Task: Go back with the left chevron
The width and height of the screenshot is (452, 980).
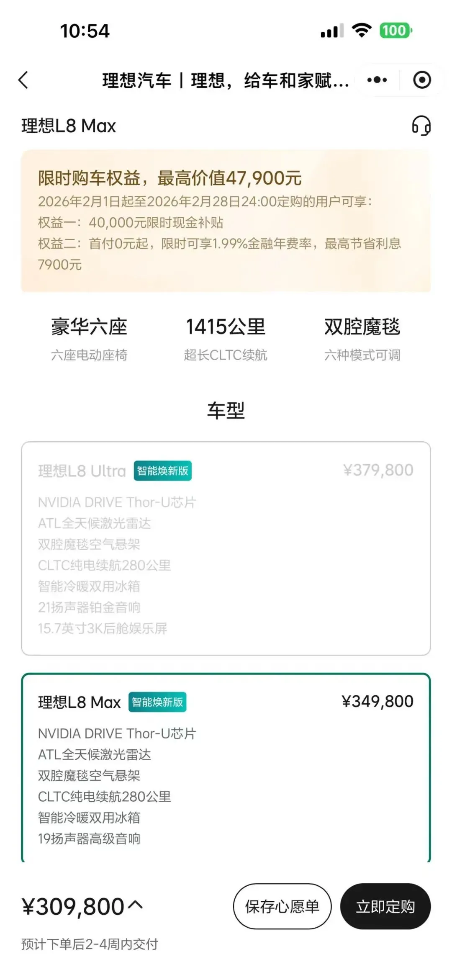Action: click(23, 80)
